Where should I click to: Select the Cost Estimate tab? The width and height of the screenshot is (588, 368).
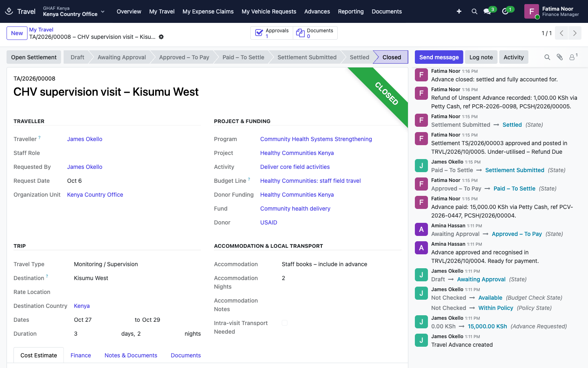click(39, 355)
